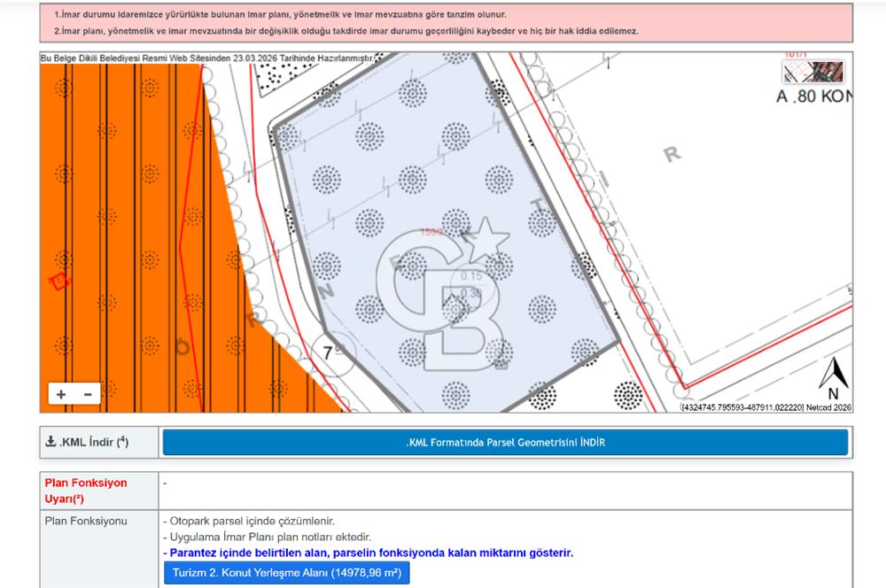Zoom out of the map with minus button
The height and width of the screenshot is (588, 886).
88,394
